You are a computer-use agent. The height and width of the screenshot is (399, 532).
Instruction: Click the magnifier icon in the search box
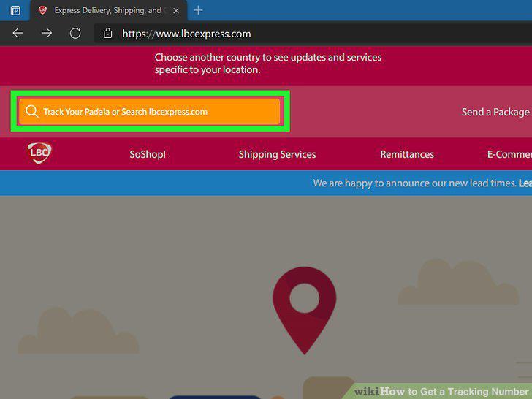coord(32,111)
